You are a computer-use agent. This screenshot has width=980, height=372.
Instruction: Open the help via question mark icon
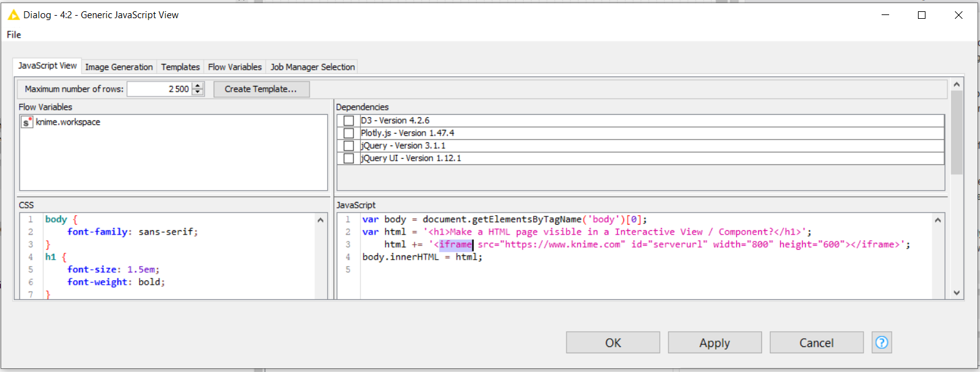881,342
